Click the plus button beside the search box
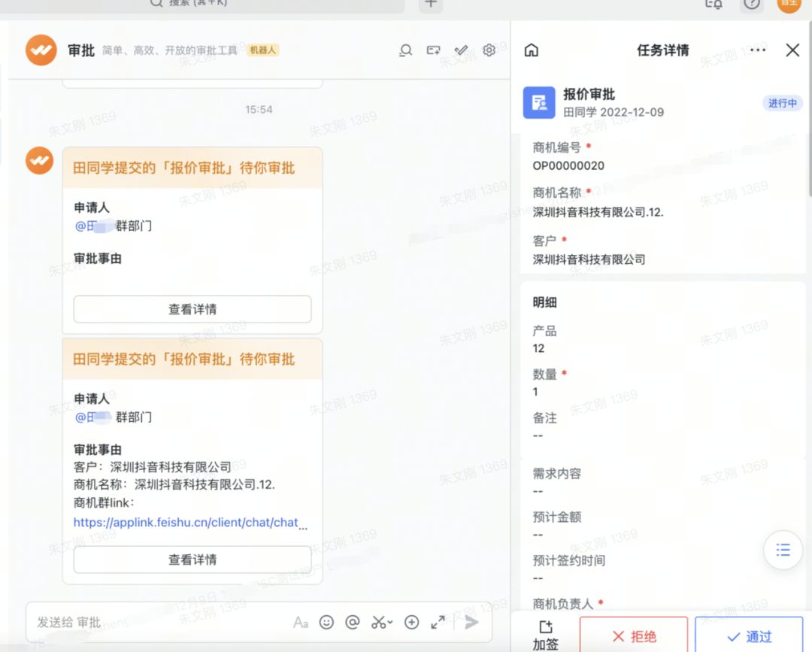 point(431,5)
